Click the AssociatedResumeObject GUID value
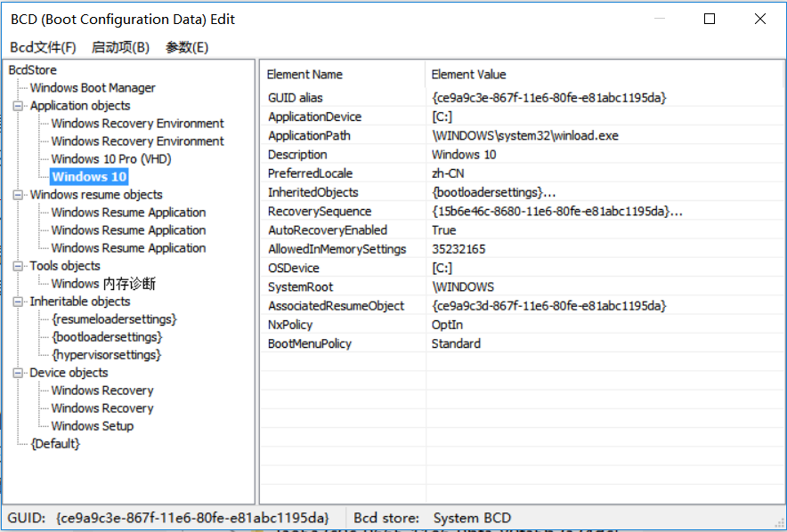 [x=548, y=306]
